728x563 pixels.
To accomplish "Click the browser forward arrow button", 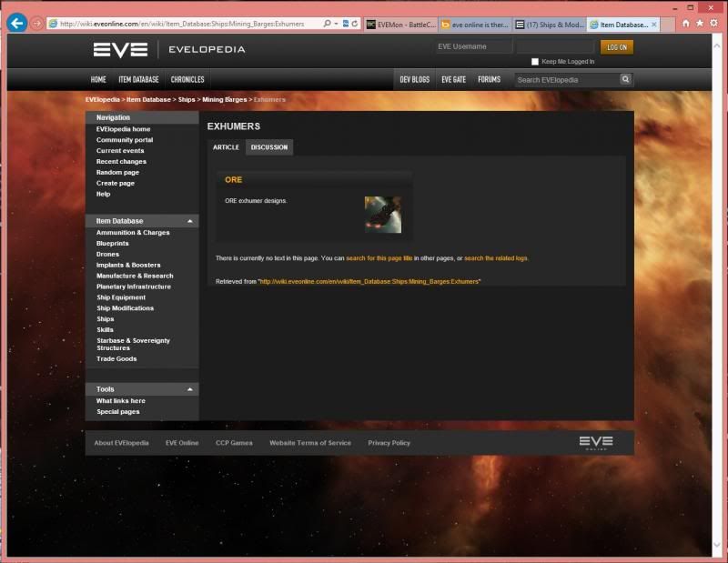I will click(36, 24).
